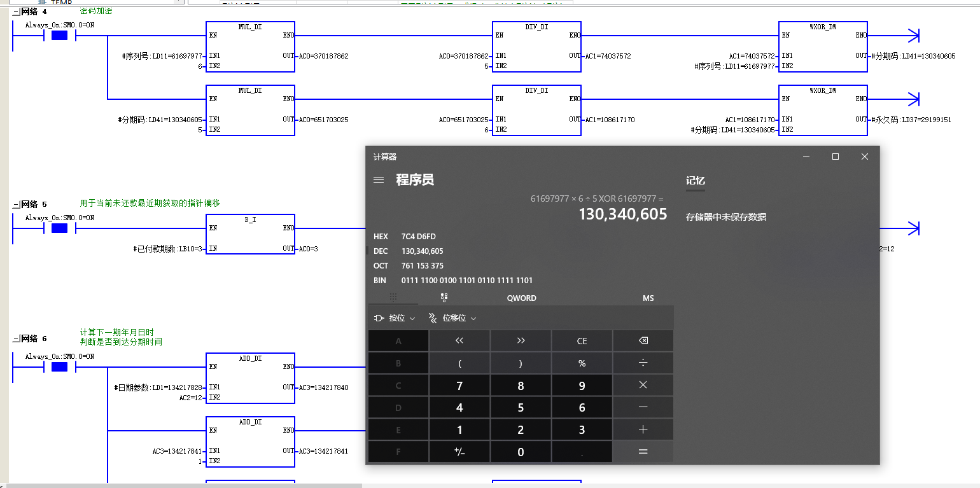The image size is (980, 488).
Task: Collapse 网络 5 in ladder editor
Action: (15, 205)
